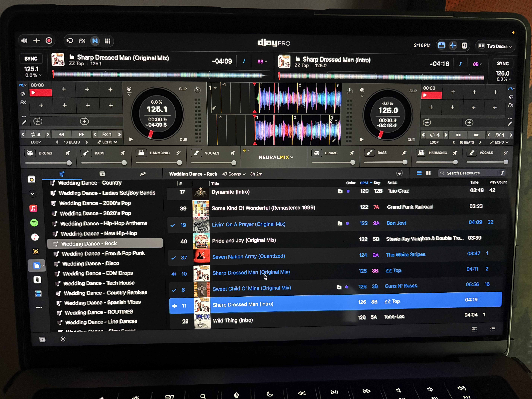The height and width of the screenshot is (399, 532).
Task: Open the FX panel from top toolbar
Action: (82, 41)
